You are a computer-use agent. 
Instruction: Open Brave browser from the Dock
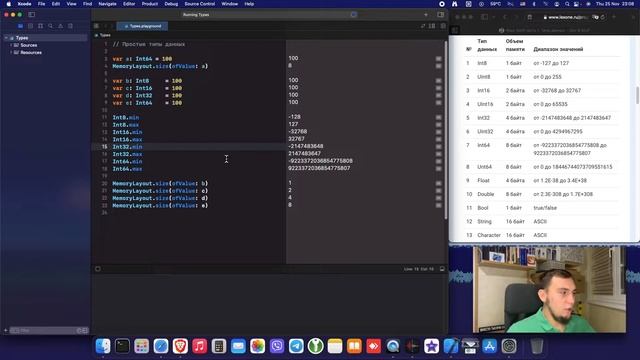(180, 346)
